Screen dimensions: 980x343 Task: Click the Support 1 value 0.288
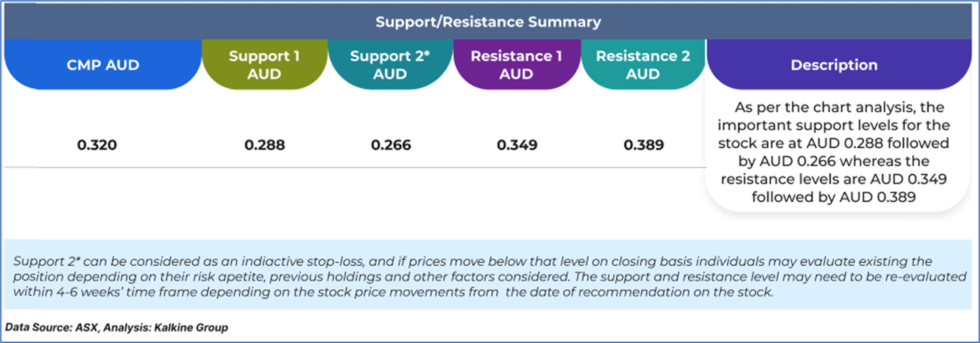265,145
